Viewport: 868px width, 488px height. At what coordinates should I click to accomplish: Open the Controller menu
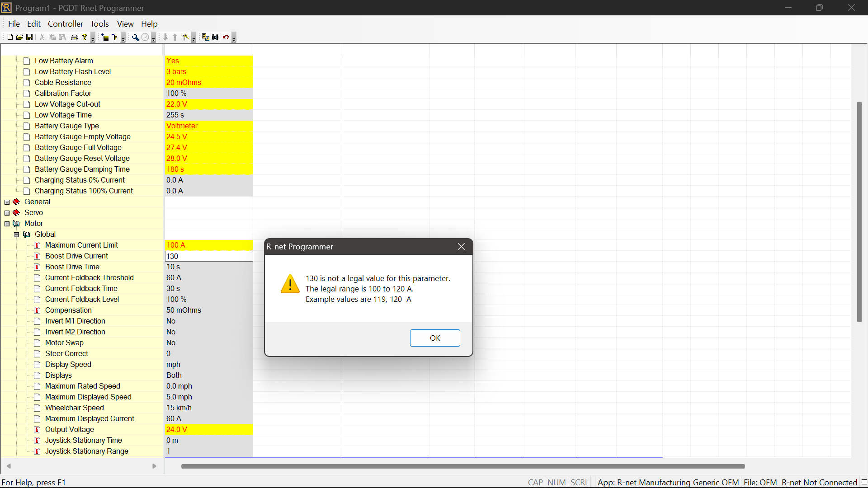pyautogui.click(x=65, y=24)
